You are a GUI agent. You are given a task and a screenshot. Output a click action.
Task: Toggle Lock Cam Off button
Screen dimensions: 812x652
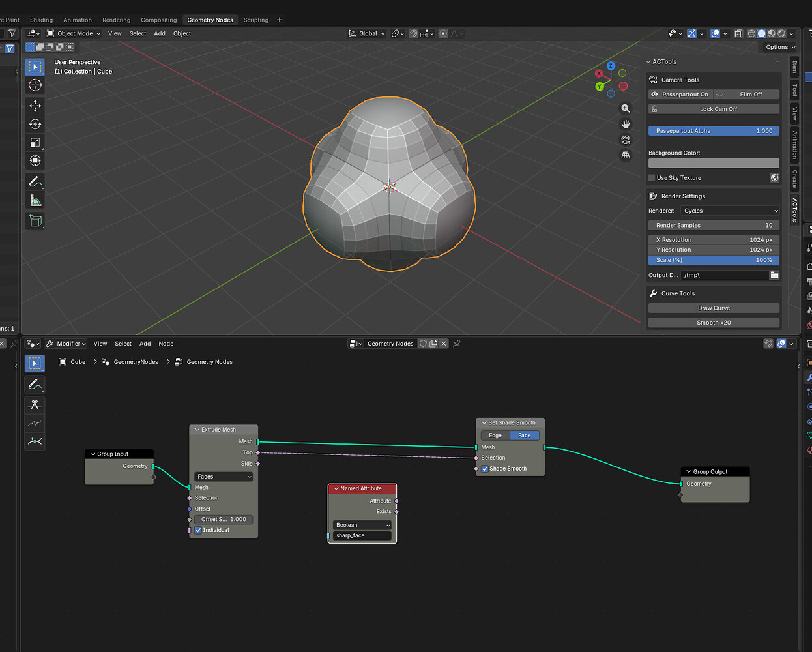(x=714, y=109)
